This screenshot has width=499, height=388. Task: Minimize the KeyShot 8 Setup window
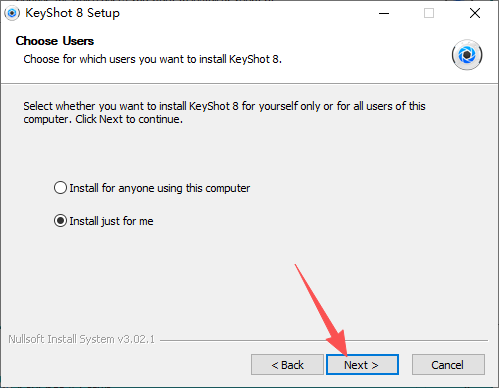tap(384, 13)
